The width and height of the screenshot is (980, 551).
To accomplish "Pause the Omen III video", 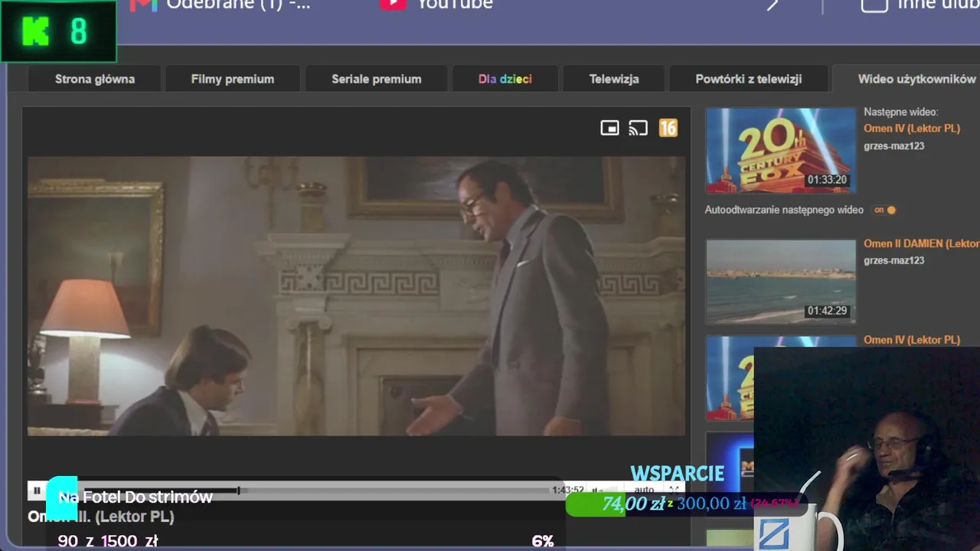I will pyautogui.click(x=37, y=490).
